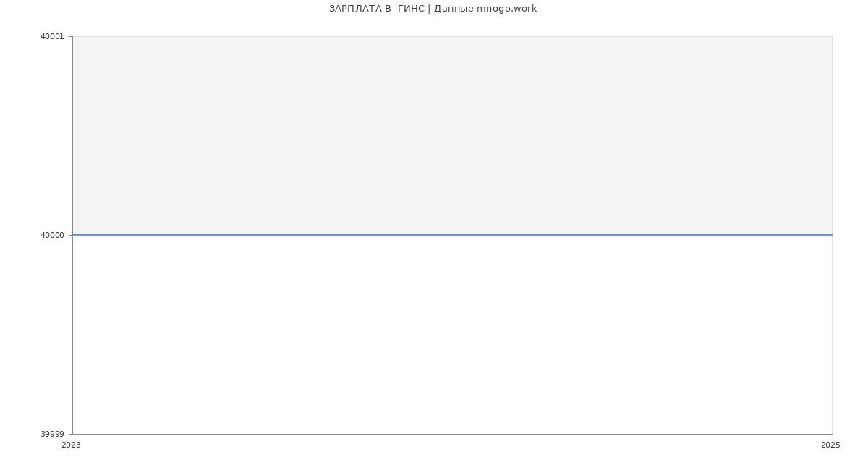Select the 39999 y-axis label
868x470 pixels.
point(52,434)
